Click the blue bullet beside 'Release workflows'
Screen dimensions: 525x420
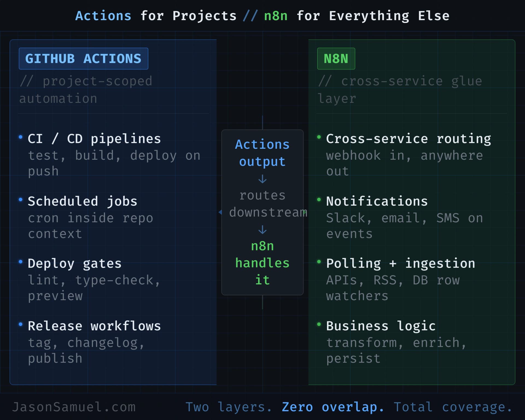(x=21, y=324)
